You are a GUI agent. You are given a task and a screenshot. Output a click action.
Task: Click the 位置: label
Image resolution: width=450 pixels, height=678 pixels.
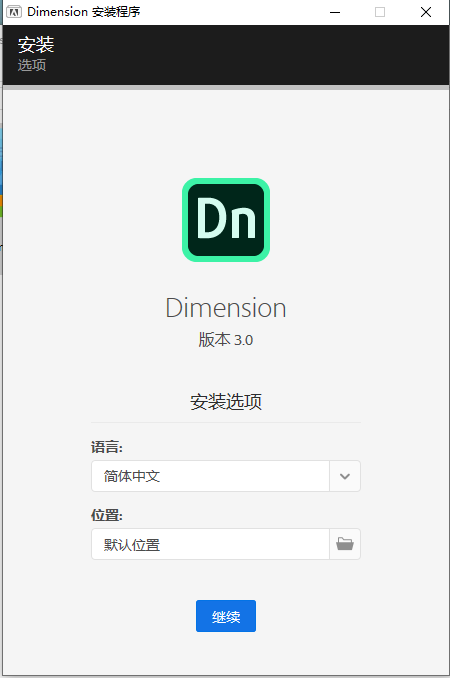click(107, 515)
